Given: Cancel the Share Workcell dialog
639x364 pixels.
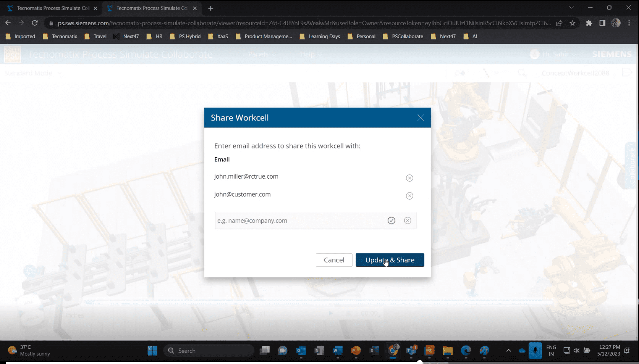Looking at the screenshot, I should [x=334, y=260].
